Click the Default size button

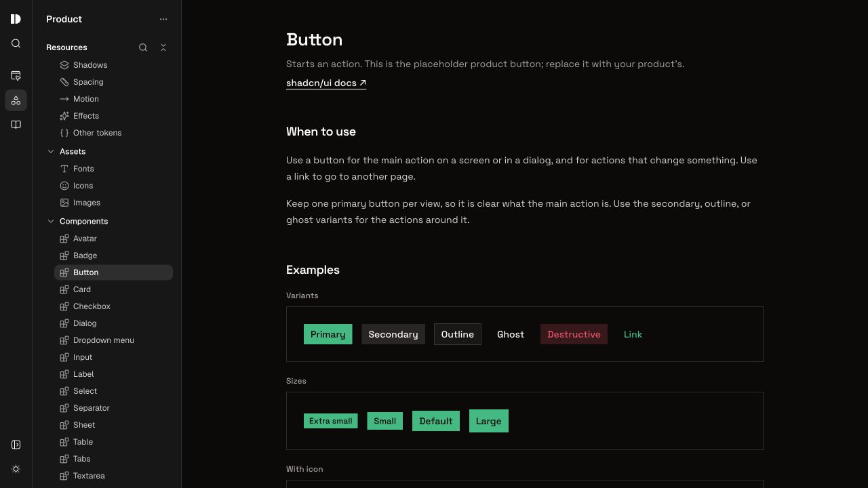(436, 421)
